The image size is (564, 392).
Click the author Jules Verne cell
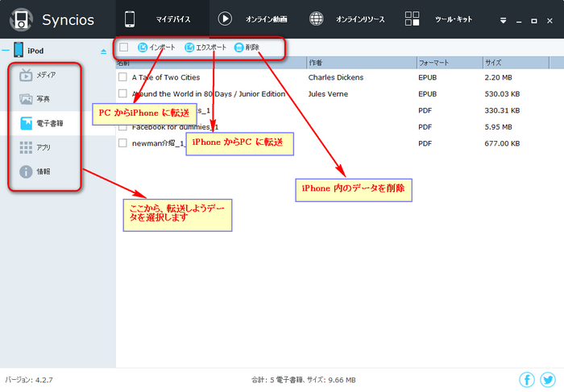328,94
